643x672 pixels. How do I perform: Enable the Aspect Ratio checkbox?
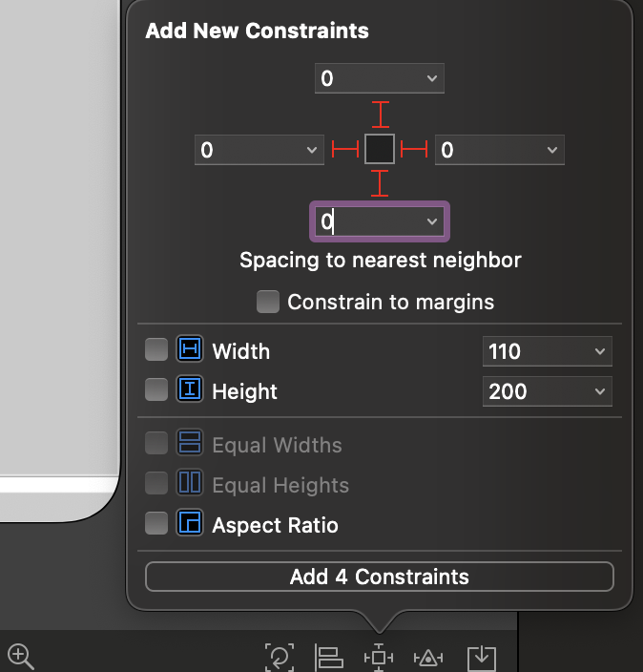(156, 523)
